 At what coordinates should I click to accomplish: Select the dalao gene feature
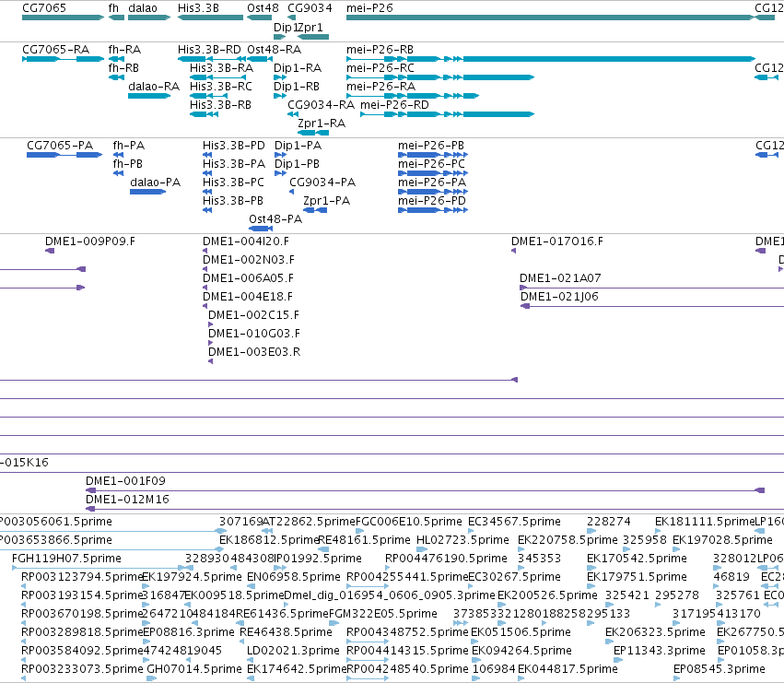(x=149, y=18)
